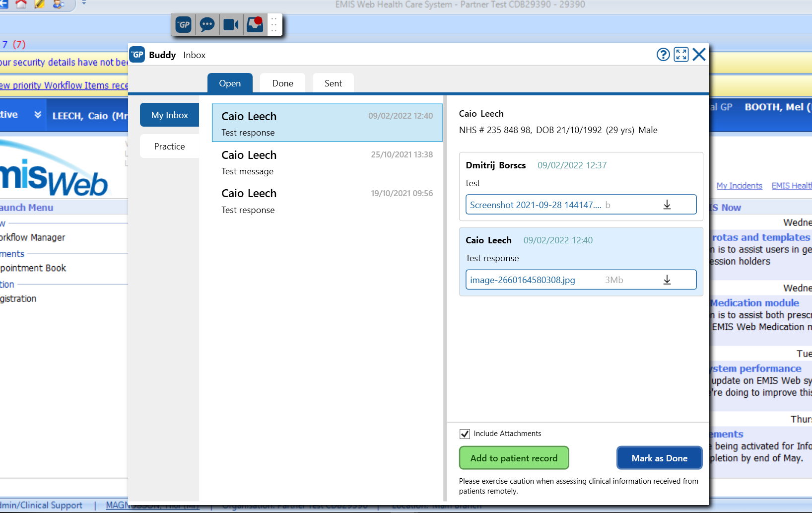This screenshot has width=812, height=513.
Task: Open system performance news item
Action: [755, 368]
